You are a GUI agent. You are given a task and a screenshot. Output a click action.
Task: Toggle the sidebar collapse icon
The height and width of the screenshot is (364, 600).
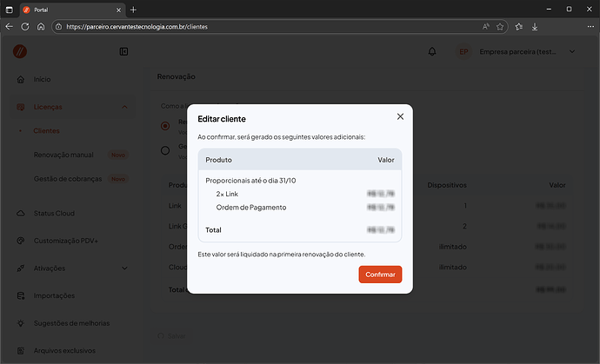pyautogui.click(x=124, y=52)
